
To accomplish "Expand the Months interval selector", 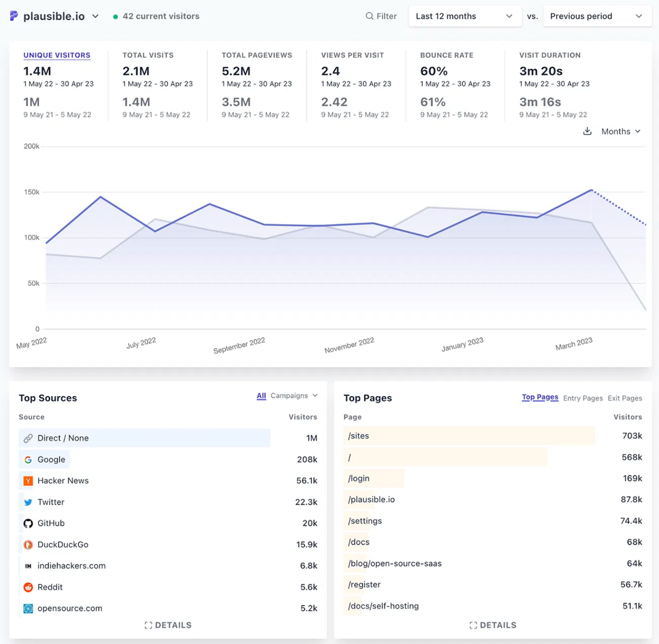I will pos(620,131).
